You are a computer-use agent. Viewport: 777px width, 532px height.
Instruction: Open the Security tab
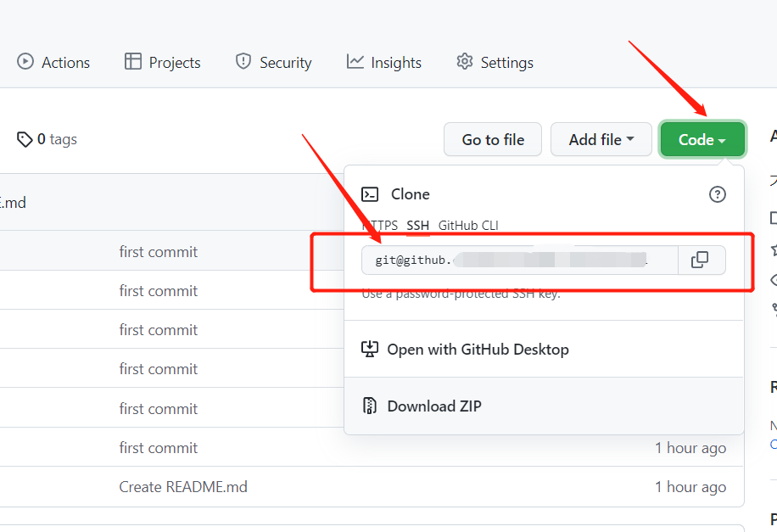coord(273,63)
